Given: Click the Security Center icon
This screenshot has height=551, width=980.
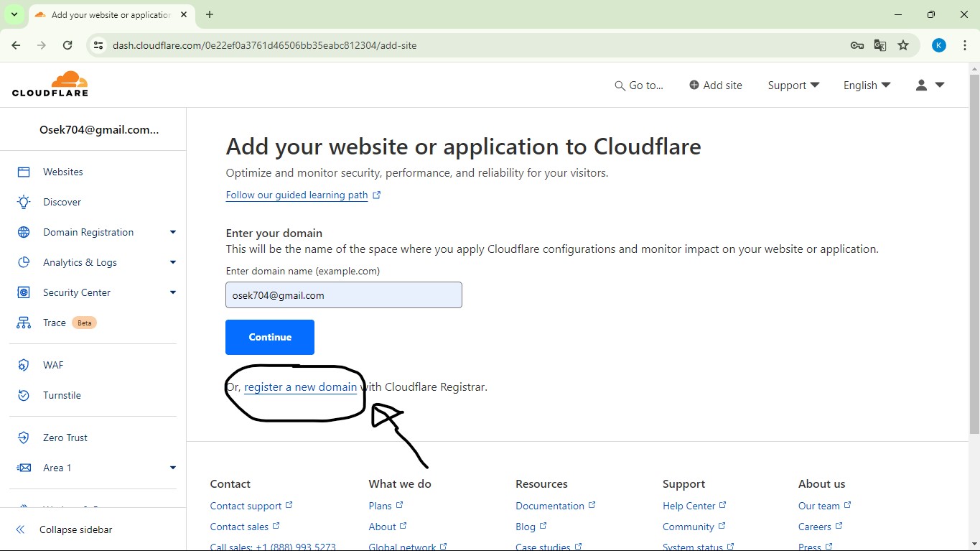Looking at the screenshot, I should coord(24,292).
